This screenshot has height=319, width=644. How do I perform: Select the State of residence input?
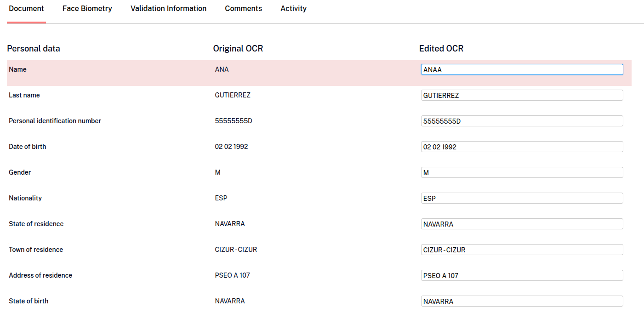522,224
